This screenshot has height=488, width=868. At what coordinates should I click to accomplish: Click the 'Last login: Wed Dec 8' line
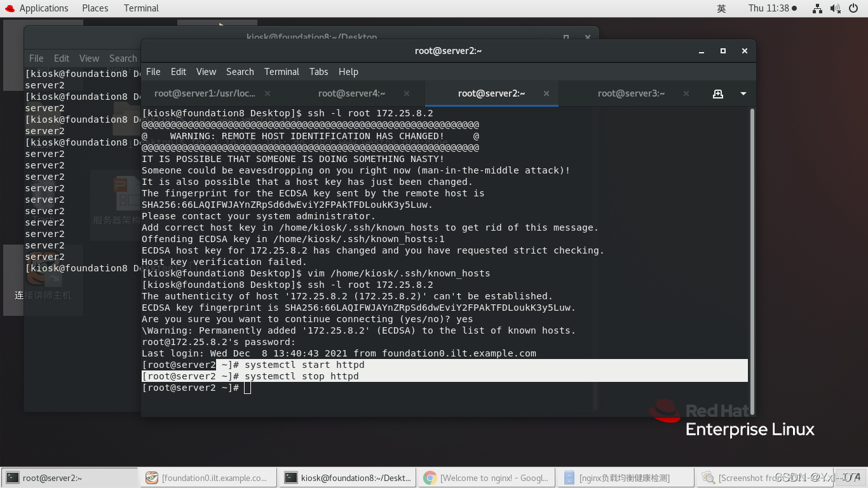(x=339, y=353)
